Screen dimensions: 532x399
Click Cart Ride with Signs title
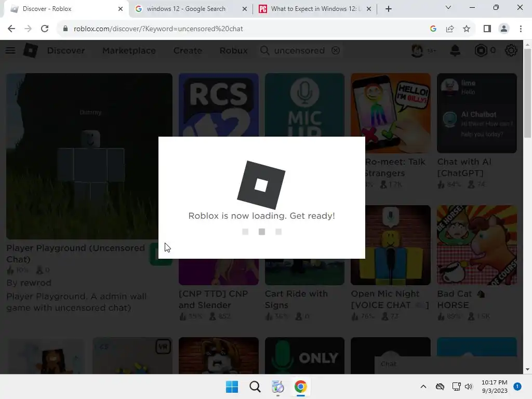coord(296,299)
